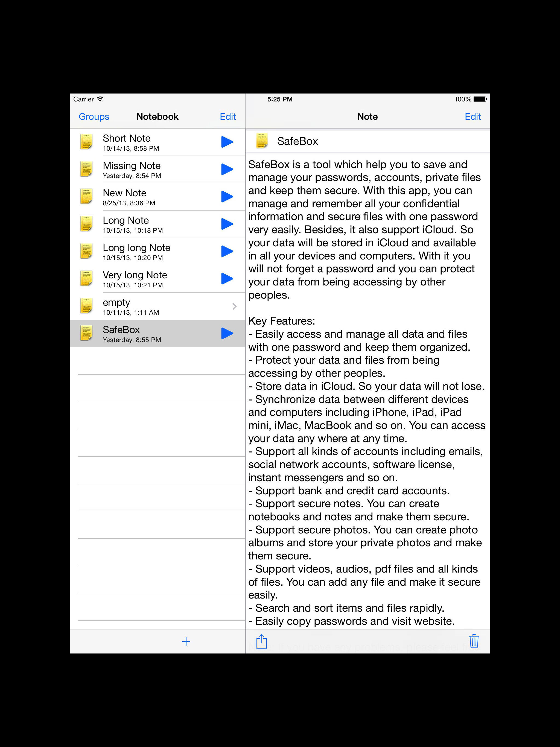Click the 10/14/13, 8:58 PM date
Viewport: 560px width, 747px height.
[x=131, y=148]
